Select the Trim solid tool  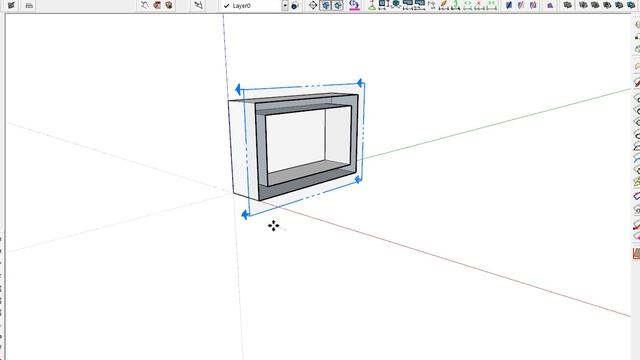pyautogui.click(x=619, y=5)
